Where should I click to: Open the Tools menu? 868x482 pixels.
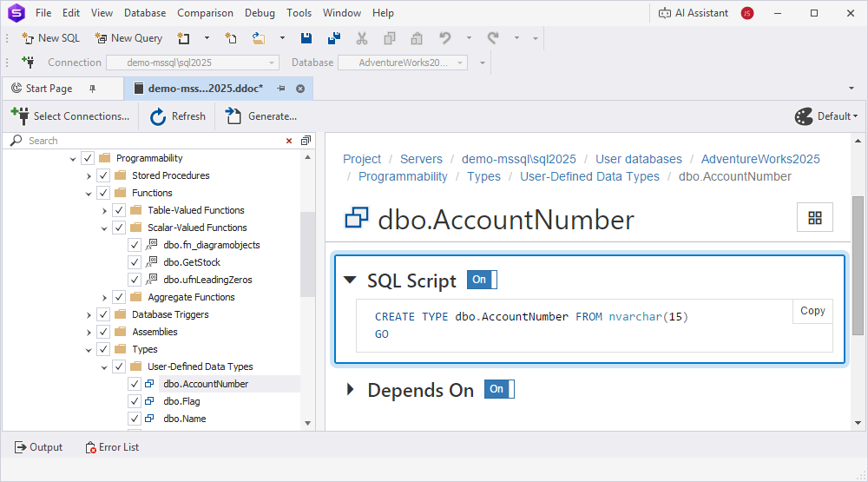pyautogui.click(x=299, y=13)
